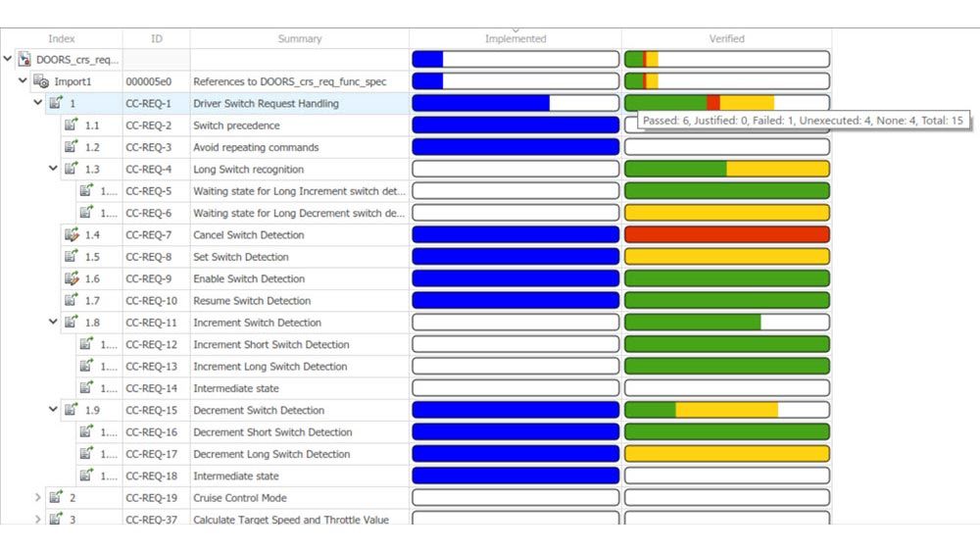Image resolution: width=980 pixels, height=552 pixels.
Task: Click the Import1 node icon
Action: pyautogui.click(x=41, y=81)
